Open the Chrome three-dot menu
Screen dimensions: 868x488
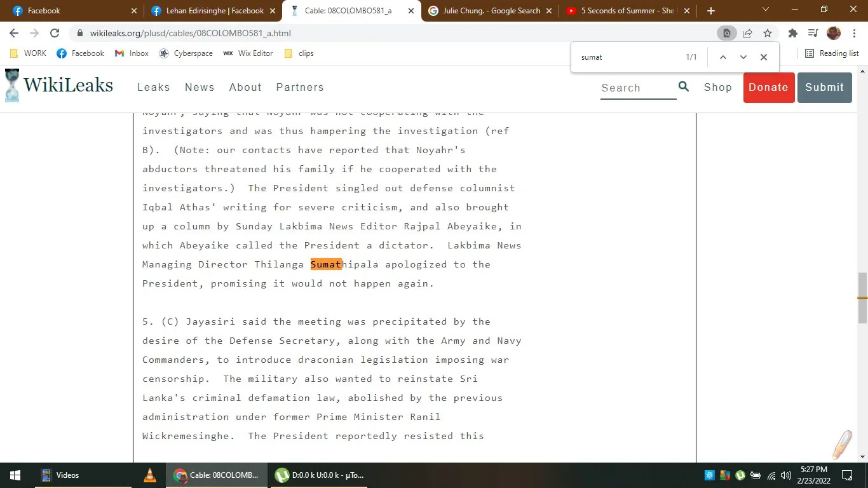(x=854, y=33)
